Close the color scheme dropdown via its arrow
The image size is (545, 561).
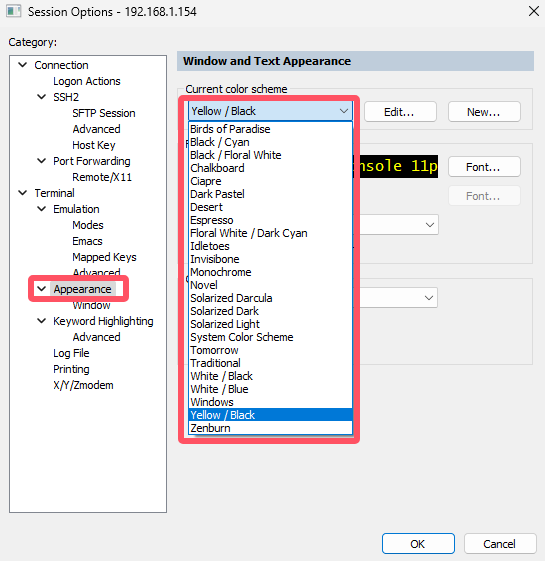[x=344, y=111]
